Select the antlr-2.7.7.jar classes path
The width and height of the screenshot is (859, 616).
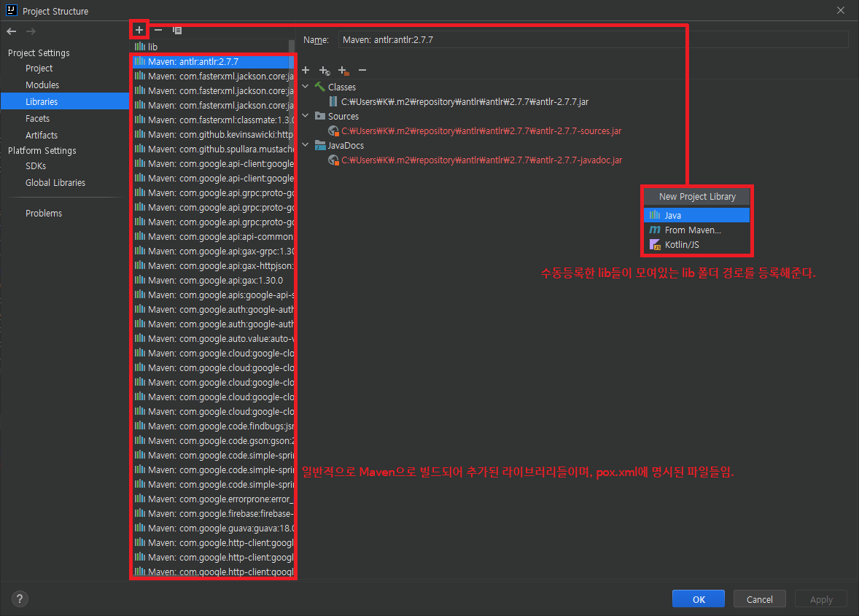465,102
